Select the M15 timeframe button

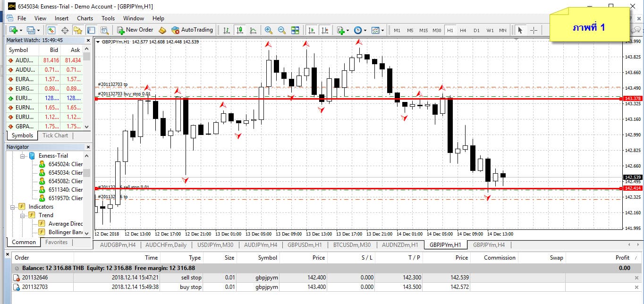(423, 30)
